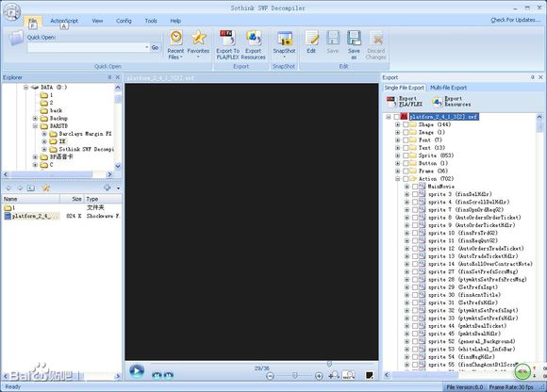The image size is (547, 392).
Task: Step to the next frame
Action: 169,375
